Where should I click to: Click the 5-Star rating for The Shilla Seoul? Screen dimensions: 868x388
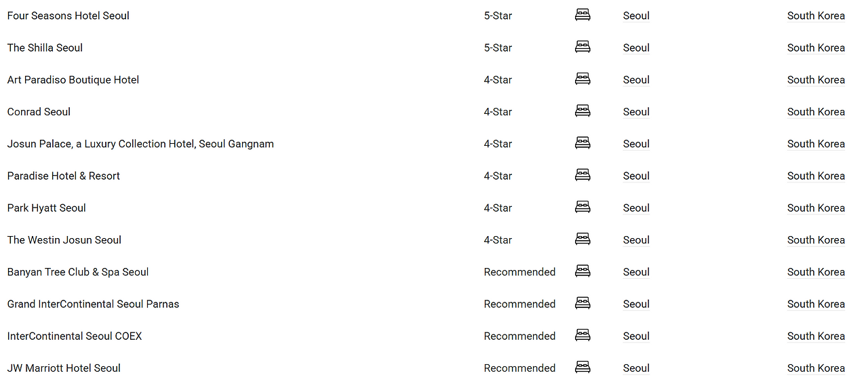498,47
